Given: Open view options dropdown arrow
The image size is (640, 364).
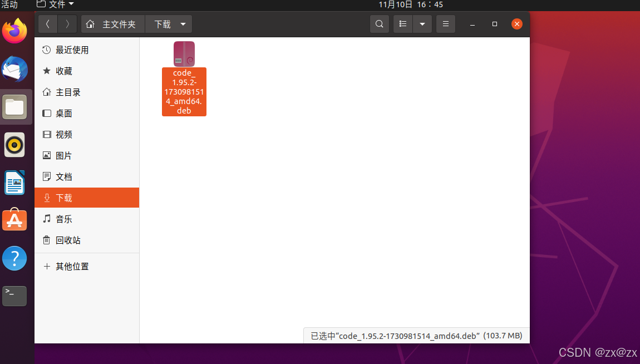Looking at the screenshot, I should coord(422,24).
